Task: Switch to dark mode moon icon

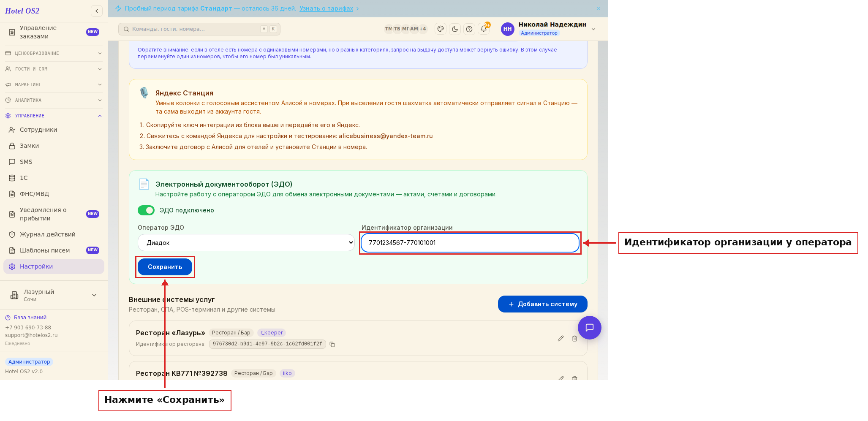Action: click(455, 29)
